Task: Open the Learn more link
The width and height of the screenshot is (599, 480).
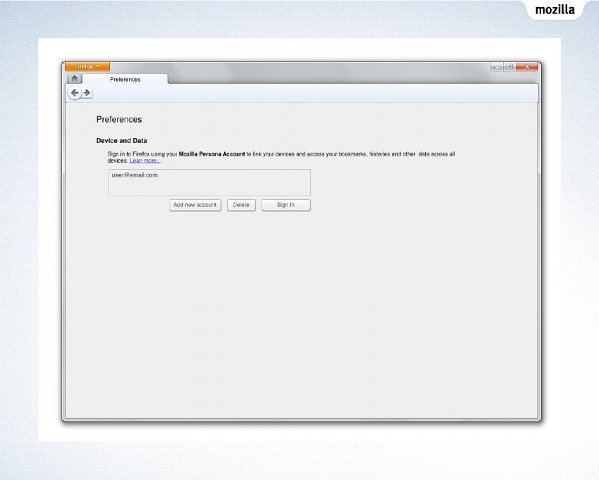Action: coord(145,161)
